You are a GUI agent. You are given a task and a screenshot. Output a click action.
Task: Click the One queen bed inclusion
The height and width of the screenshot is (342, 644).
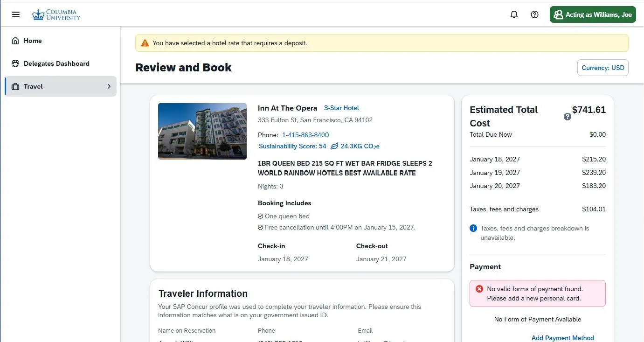click(x=284, y=216)
